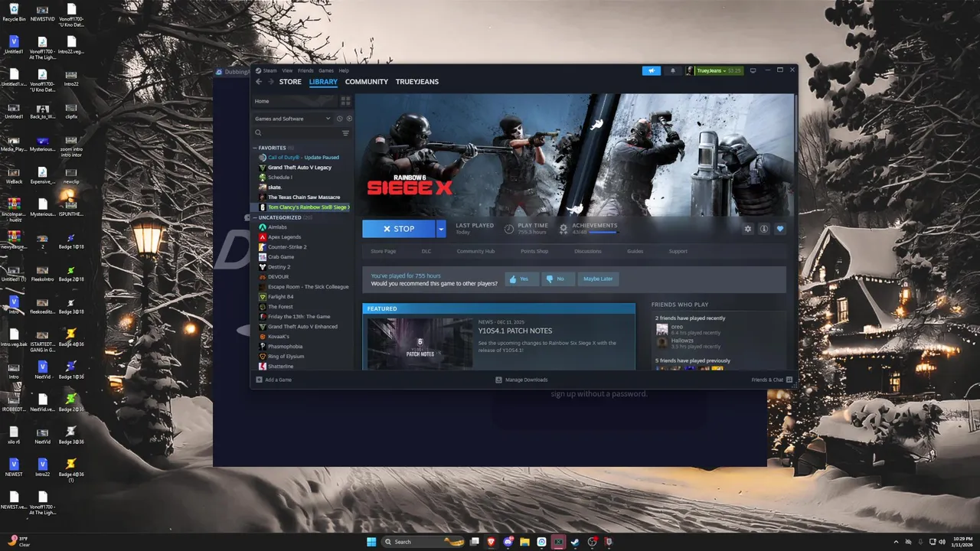Click Add a Game plus icon
Screen dimensions: 980x551
point(259,380)
